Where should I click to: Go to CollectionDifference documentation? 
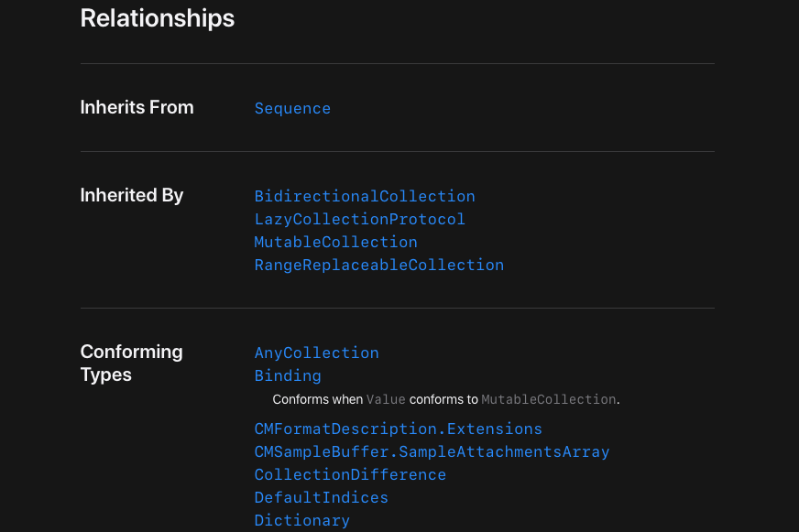350,474
